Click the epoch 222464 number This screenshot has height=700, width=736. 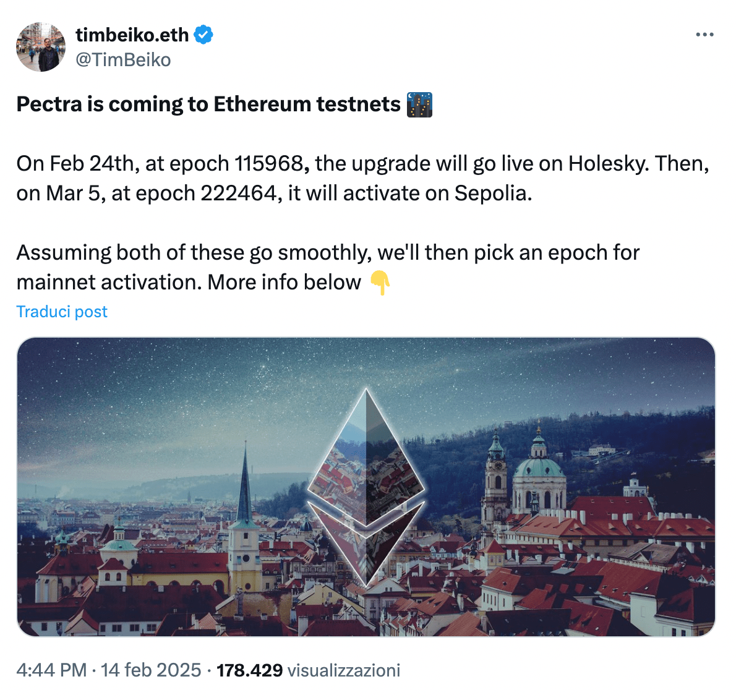click(x=238, y=194)
